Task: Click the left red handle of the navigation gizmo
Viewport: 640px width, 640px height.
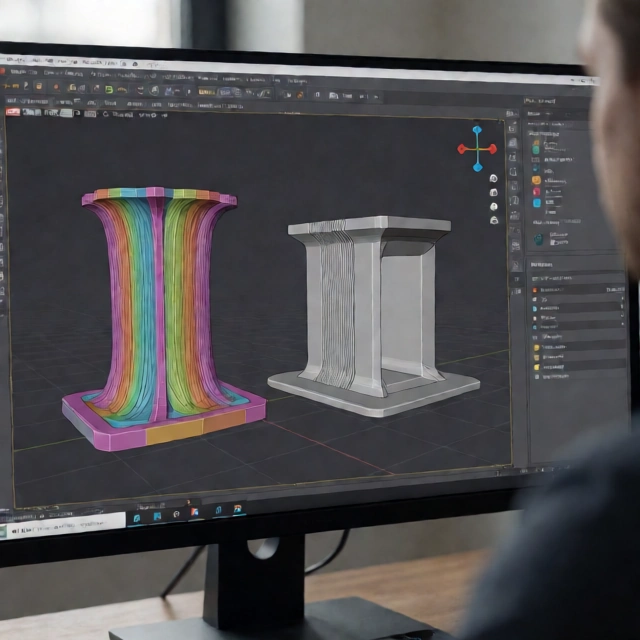Action: 462,149
